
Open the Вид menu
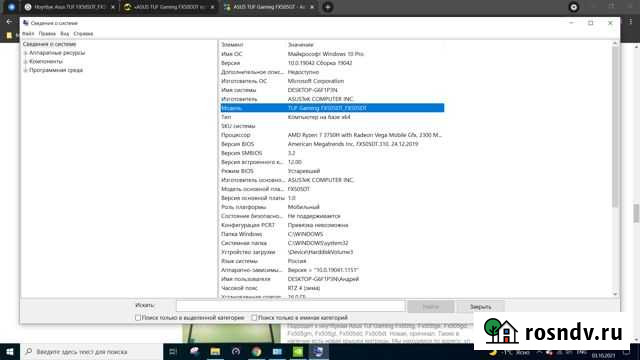coord(64,33)
